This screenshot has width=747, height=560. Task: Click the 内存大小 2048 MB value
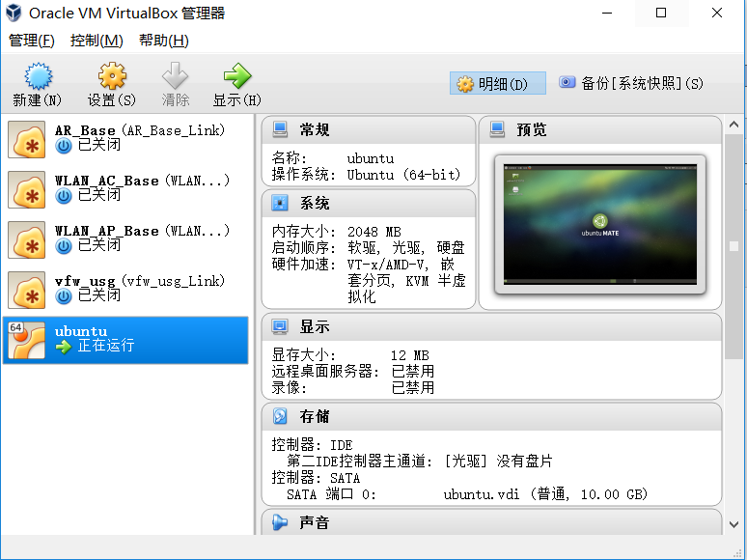(373, 232)
